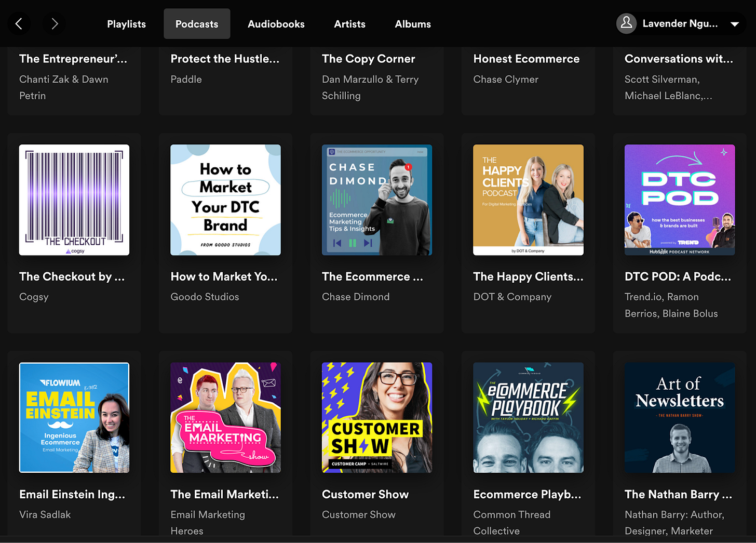Click the Customer Show title text
The height and width of the screenshot is (543, 756).
coord(365,494)
